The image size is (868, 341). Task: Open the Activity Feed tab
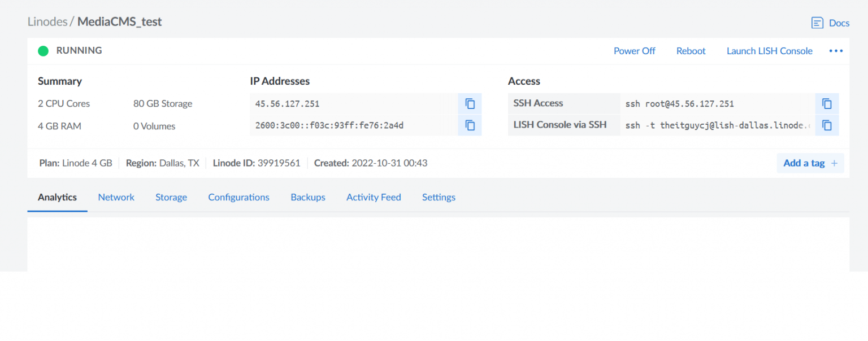tap(374, 197)
